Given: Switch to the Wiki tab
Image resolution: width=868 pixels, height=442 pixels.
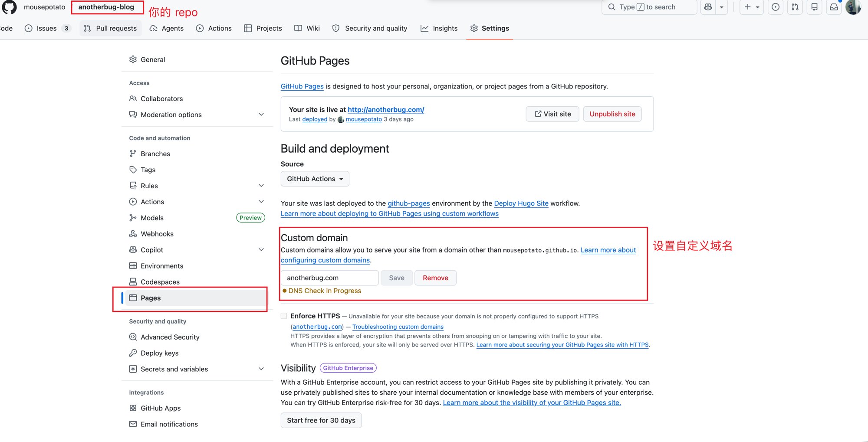Looking at the screenshot, I should (x=307, y=28).
